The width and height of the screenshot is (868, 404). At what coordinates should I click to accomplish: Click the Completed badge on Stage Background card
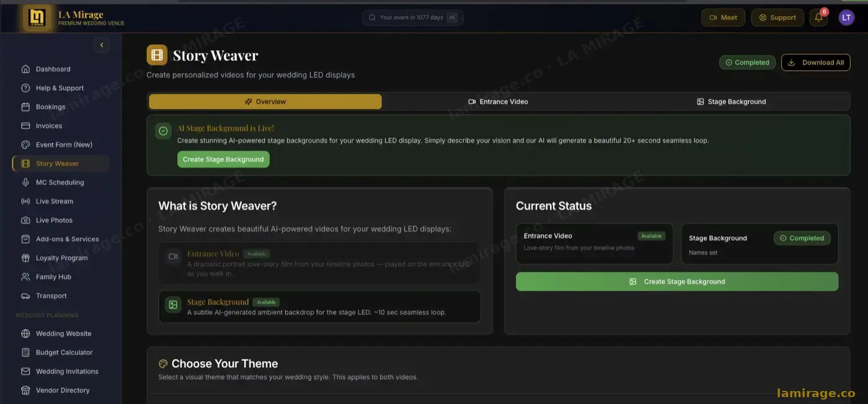(x=802, y=238)
